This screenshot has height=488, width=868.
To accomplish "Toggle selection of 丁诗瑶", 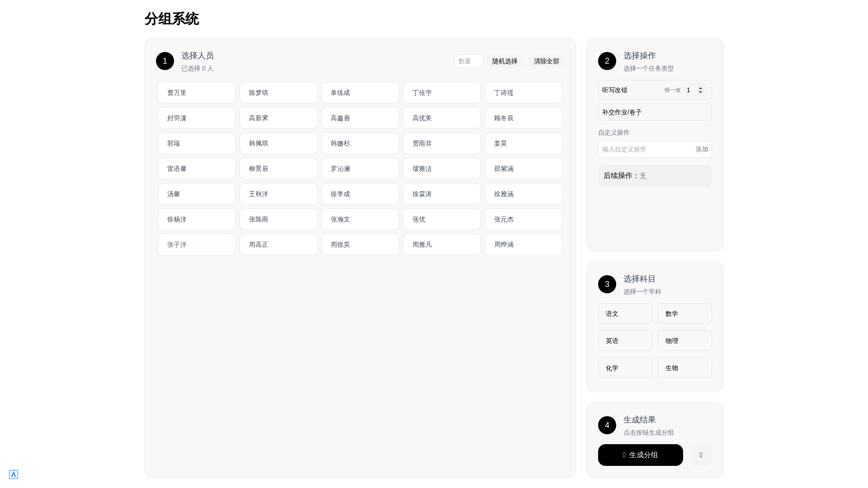I will [524, 93].
